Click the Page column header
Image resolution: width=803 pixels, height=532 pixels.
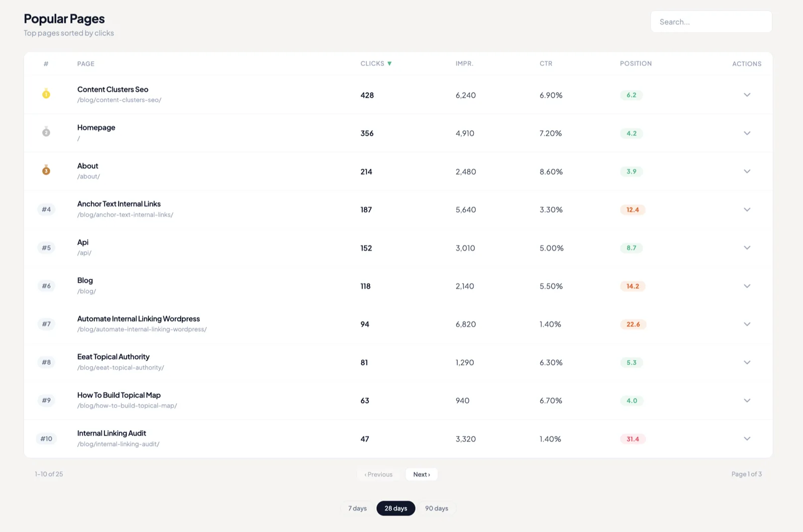86,64
